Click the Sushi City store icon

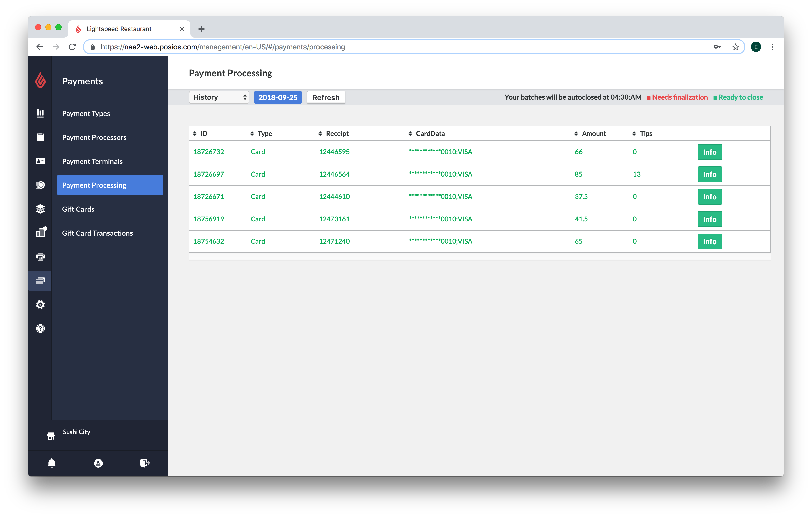tap(51, 435)
